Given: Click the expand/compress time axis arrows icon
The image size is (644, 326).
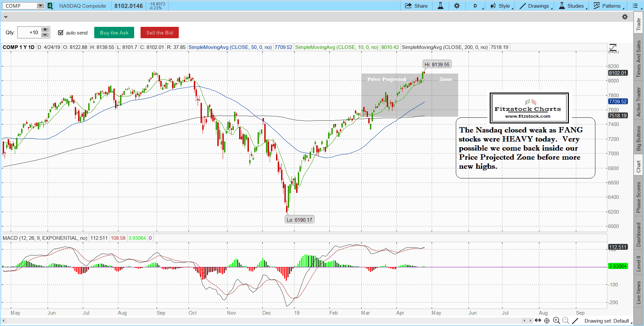Looking at the screenshot, I should coord(538,321).
